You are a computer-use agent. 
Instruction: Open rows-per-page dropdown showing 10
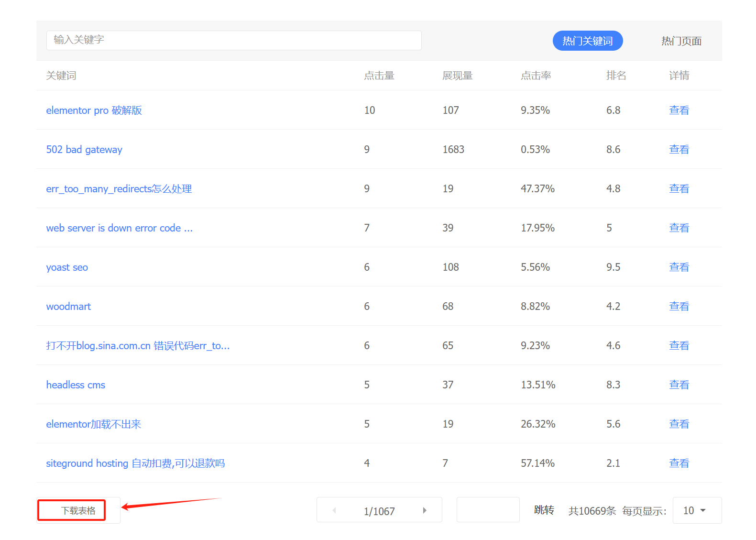pyautogui.click(x=696, y=510)
